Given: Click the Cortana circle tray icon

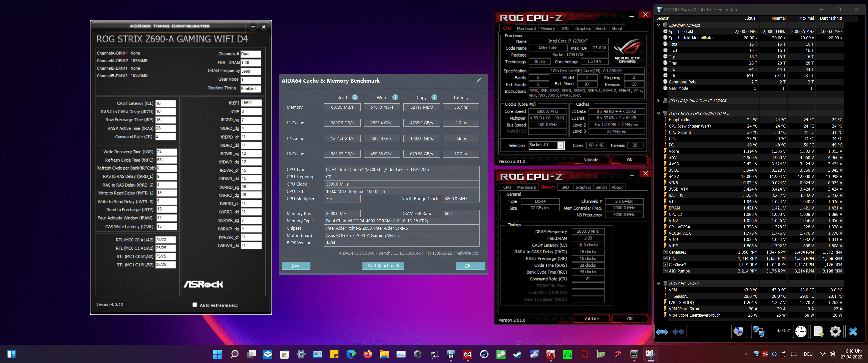Looking at the screenshot, I should tap(774, 354).
